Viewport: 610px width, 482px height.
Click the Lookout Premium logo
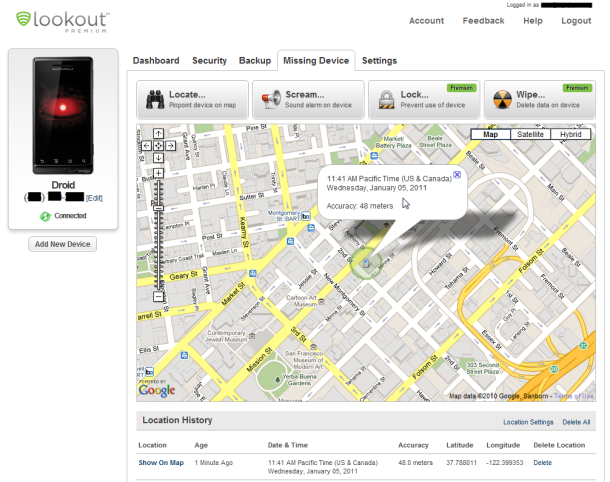click(63, 22)
